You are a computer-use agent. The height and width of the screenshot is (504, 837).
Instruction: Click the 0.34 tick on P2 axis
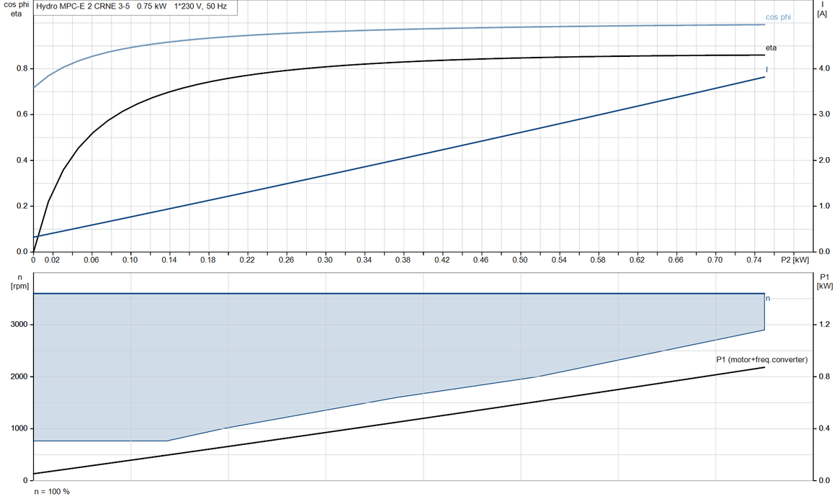click(364, 260)
